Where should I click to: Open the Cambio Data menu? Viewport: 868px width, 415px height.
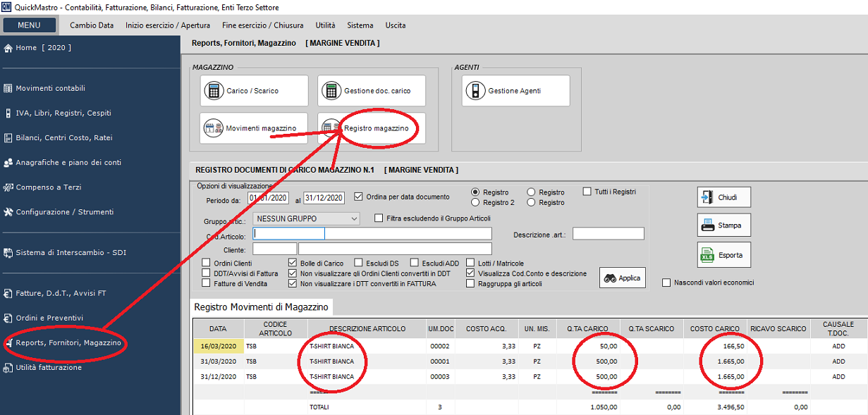pos(92,25)
